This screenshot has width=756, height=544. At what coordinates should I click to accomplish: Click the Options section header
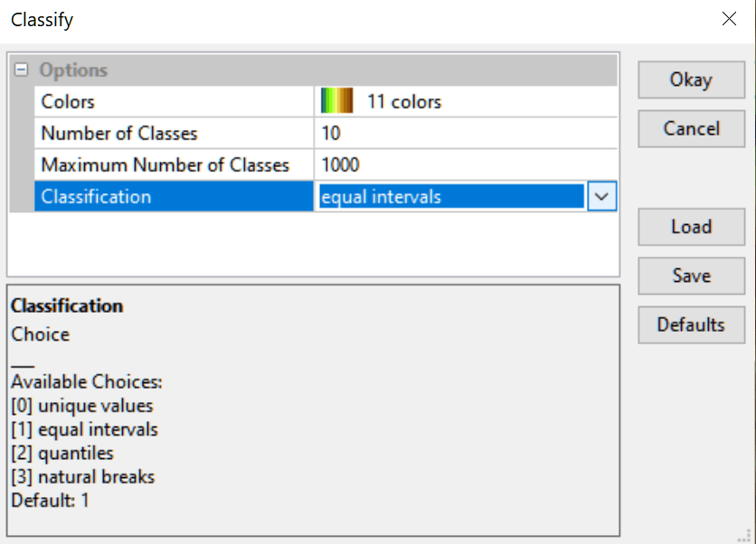click(73, 70)
